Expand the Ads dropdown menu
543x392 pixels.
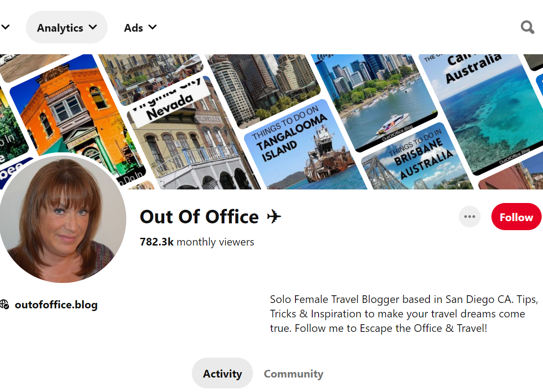point(140,28)
